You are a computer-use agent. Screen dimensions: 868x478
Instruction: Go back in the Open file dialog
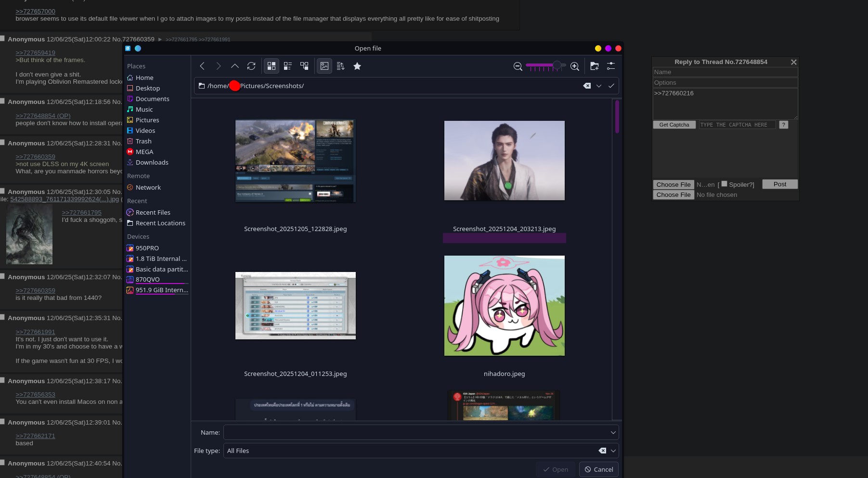(x=202, y=66)
